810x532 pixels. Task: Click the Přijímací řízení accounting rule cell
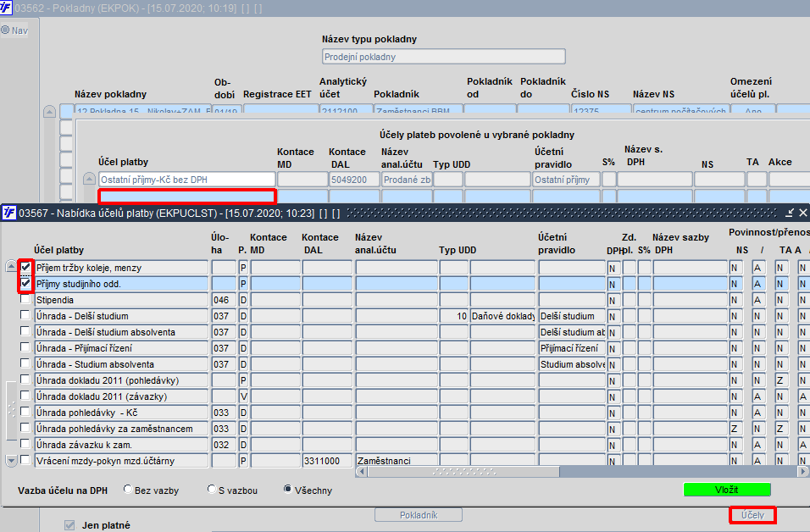click(572, 348)
